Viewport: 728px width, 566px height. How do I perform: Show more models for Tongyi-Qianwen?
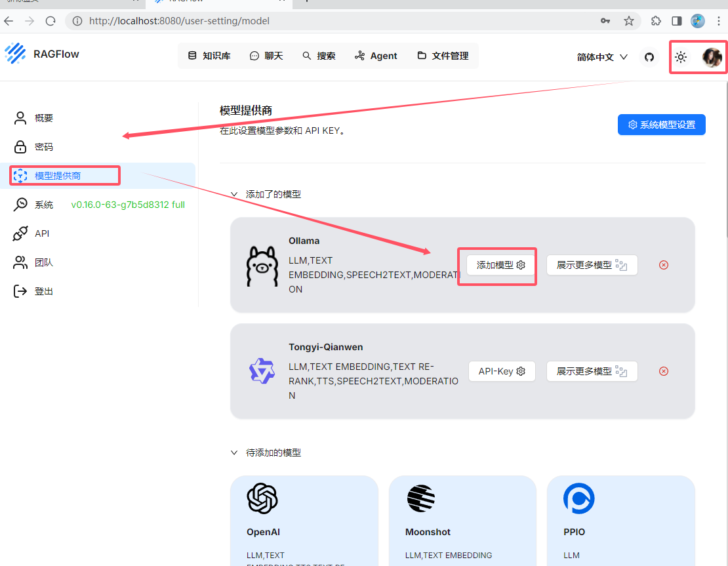coord(592,371)
